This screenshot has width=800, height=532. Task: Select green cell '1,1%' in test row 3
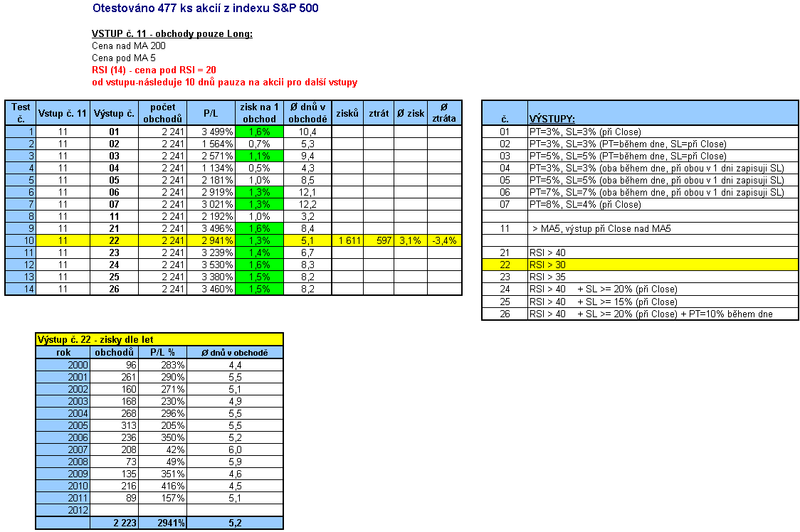[259, 156]
